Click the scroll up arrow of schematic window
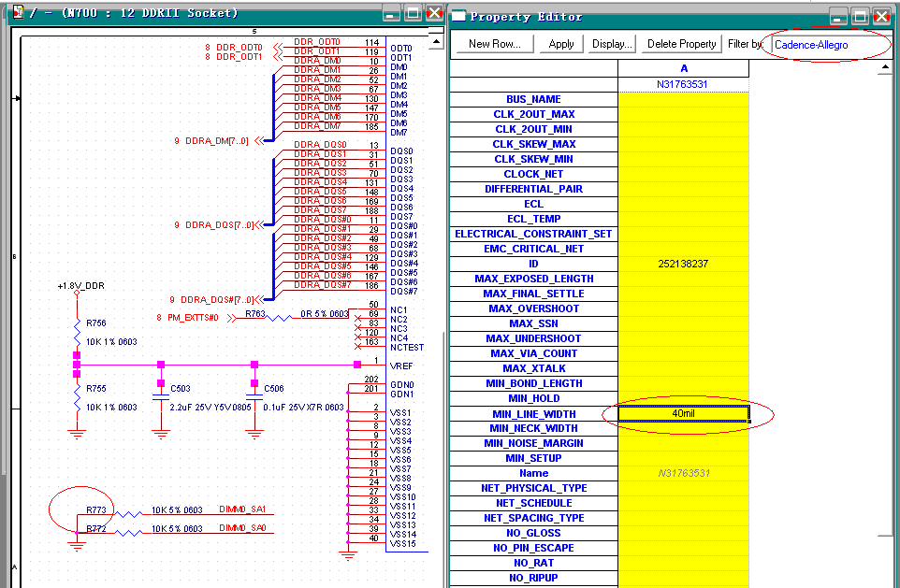900x588 pixels. coord(436,39)
